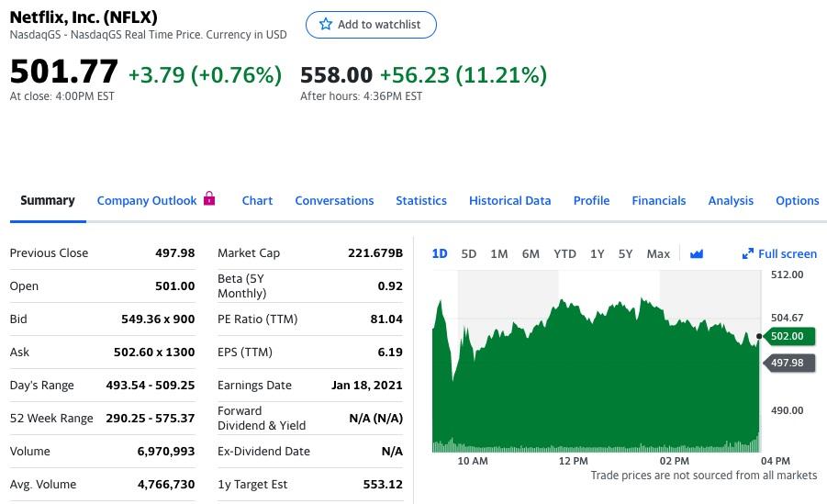
Task: Select the 1Y chart range
Action: coord(597,254)
